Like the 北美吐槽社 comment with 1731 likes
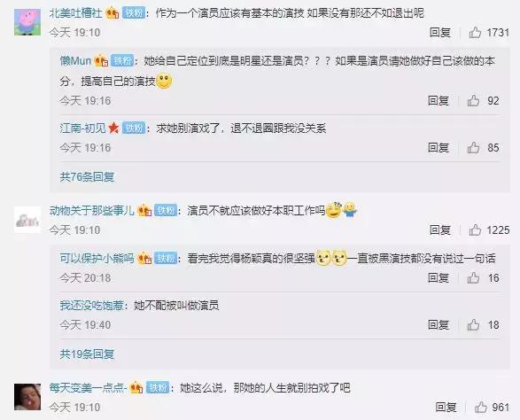The height and width of the screenshot is (420, 520). click(x=475, y=33)
